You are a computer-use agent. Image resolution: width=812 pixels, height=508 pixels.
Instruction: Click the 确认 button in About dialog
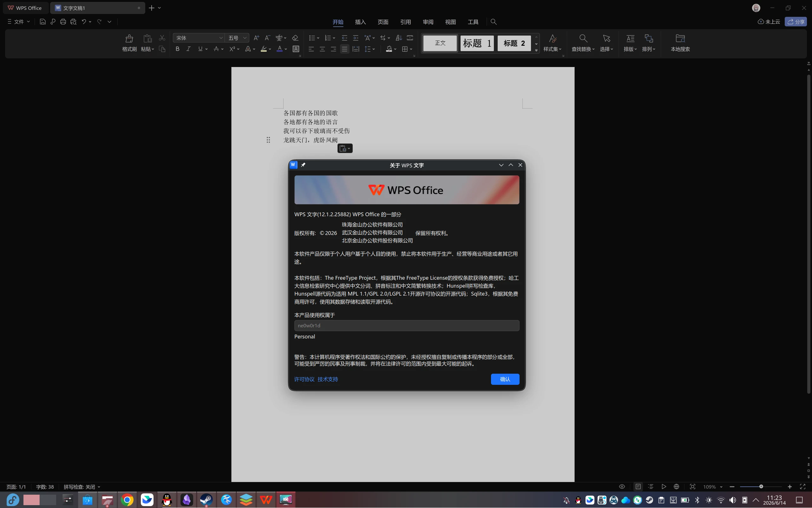coord(505,379)
